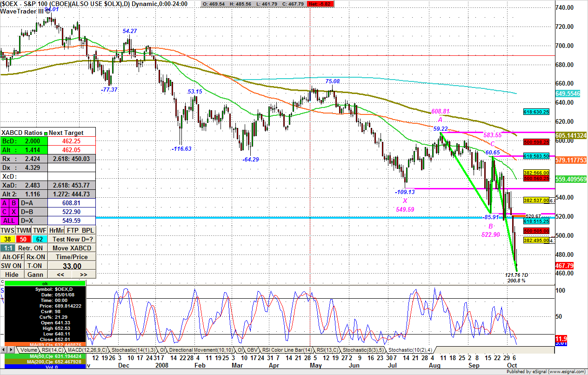Click the TWS button
Screen dimensions: 588x375
tap(8, 230)
